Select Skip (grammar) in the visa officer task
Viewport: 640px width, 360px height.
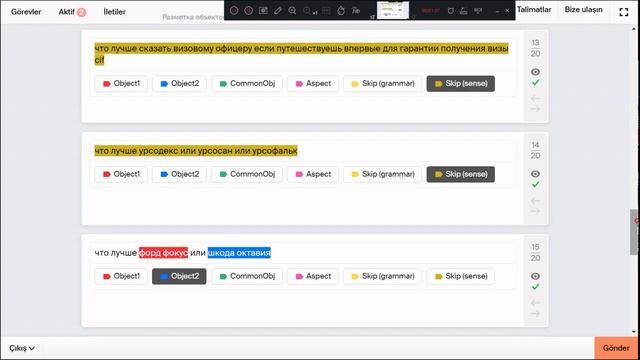coord(382,84)
